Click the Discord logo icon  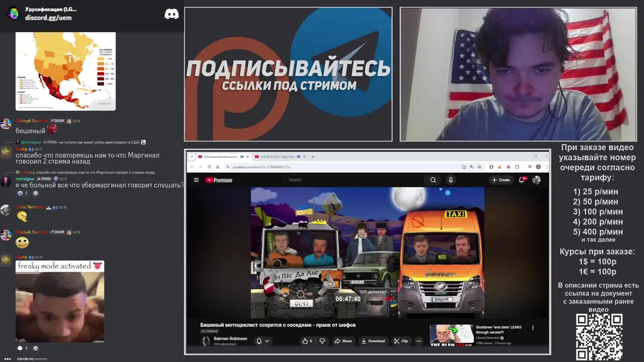pyautogui.click(x=172, y=14)
